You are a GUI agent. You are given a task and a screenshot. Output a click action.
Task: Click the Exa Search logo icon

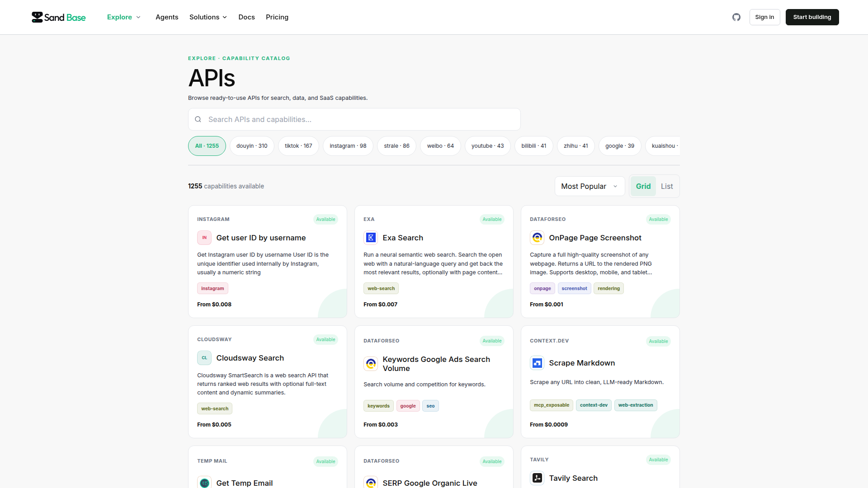pos(371,238)
